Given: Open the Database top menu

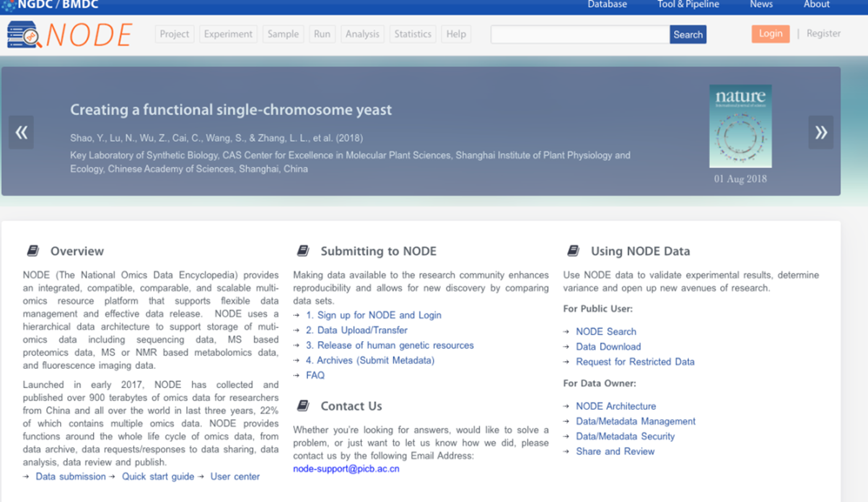Looking at the screenshot, I should [607, 4].
